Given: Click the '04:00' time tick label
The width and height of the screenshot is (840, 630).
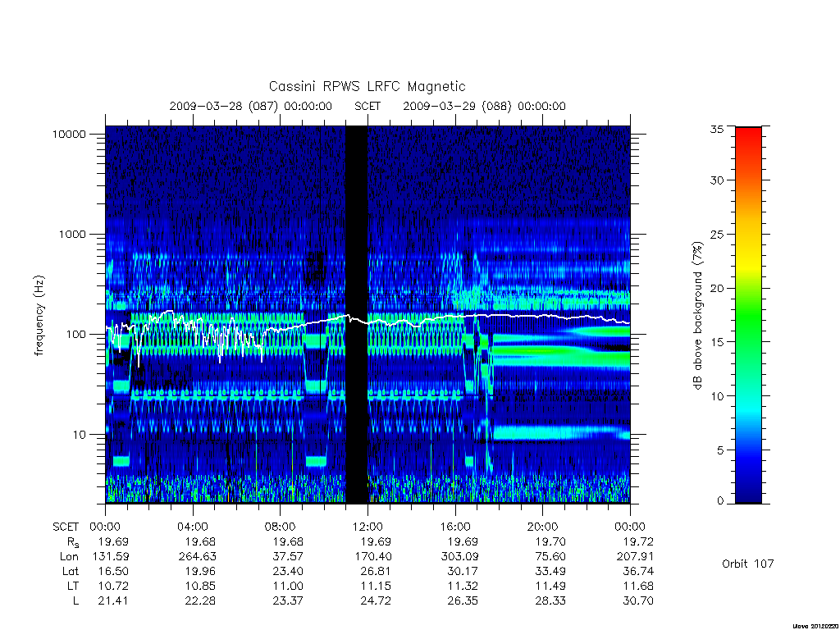Looking at the screenshot, I should 193,527.
